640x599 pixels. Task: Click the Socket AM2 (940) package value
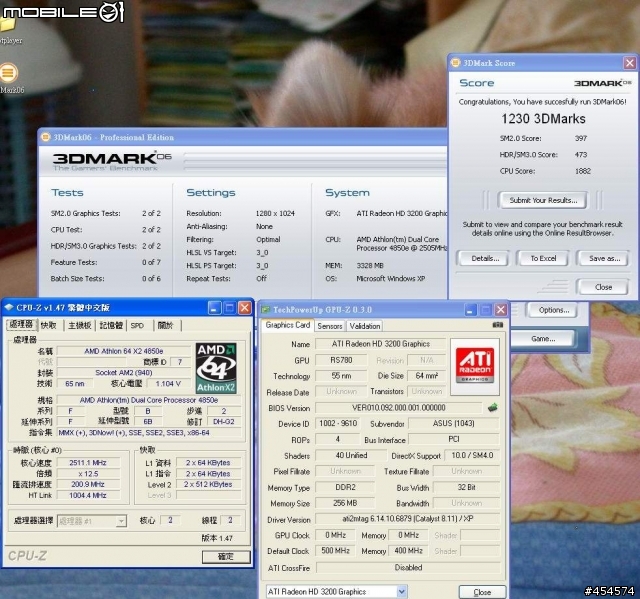pos(124,373)
